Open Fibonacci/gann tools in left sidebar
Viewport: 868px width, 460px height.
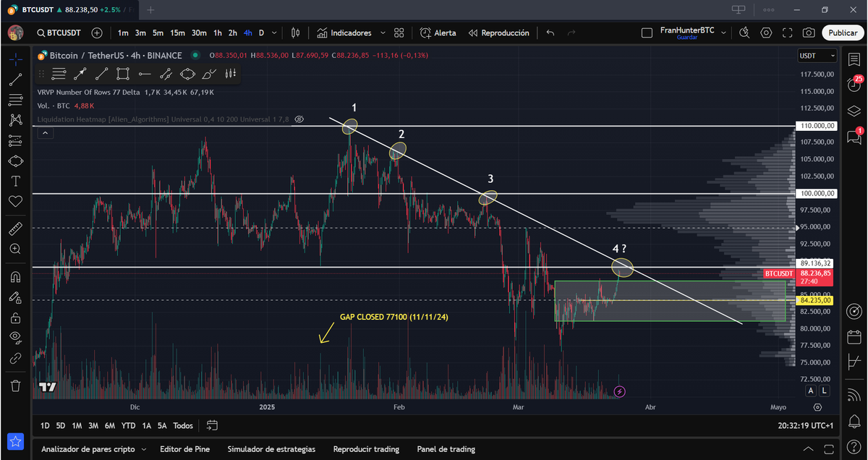(x=15, y=100)
